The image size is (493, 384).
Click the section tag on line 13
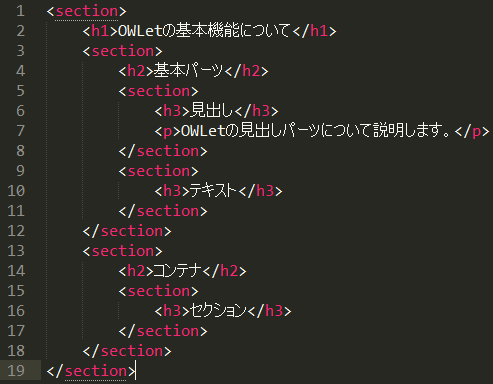pyautogui.click(x=122, y=251)
